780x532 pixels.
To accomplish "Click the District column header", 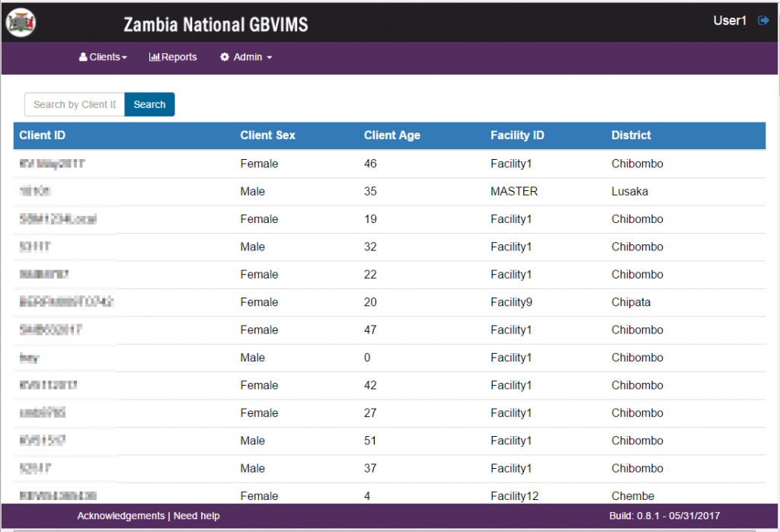I will pos(631,135).
